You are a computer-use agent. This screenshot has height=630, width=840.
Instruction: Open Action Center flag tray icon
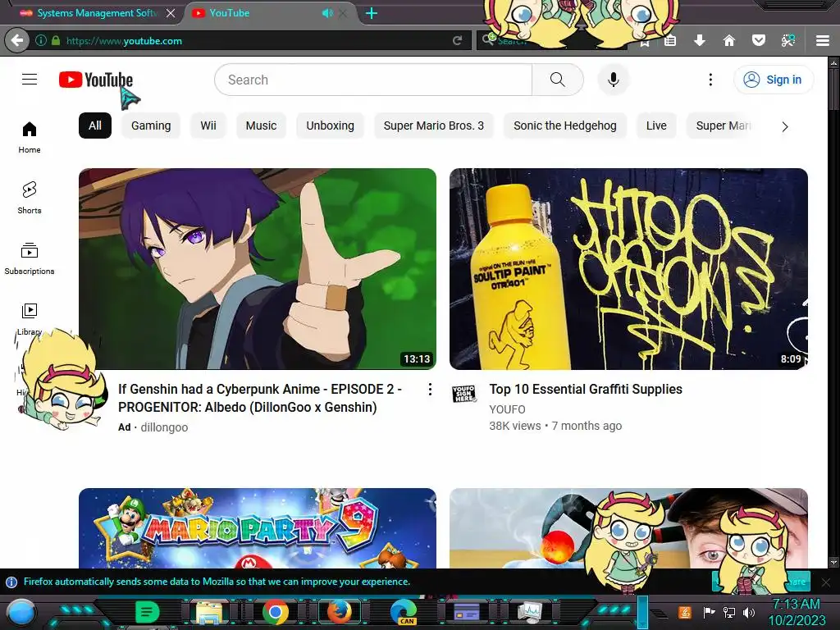(x=709, y=612)
